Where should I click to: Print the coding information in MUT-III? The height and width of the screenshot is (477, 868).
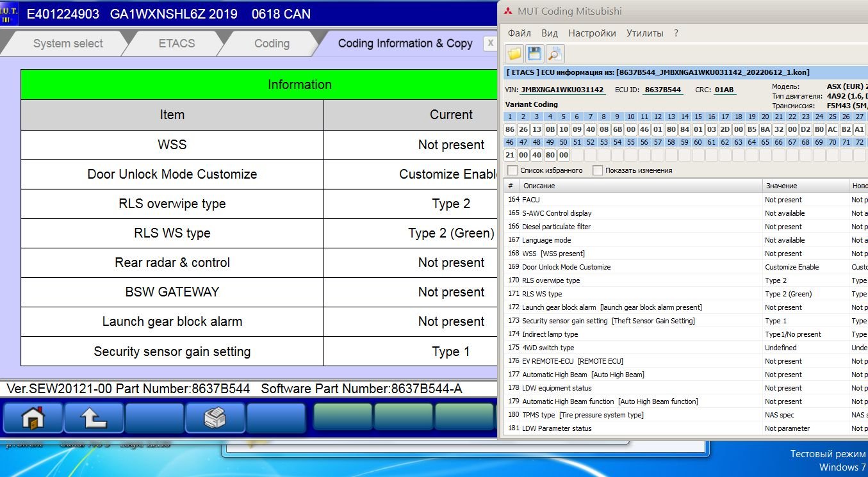215,418
